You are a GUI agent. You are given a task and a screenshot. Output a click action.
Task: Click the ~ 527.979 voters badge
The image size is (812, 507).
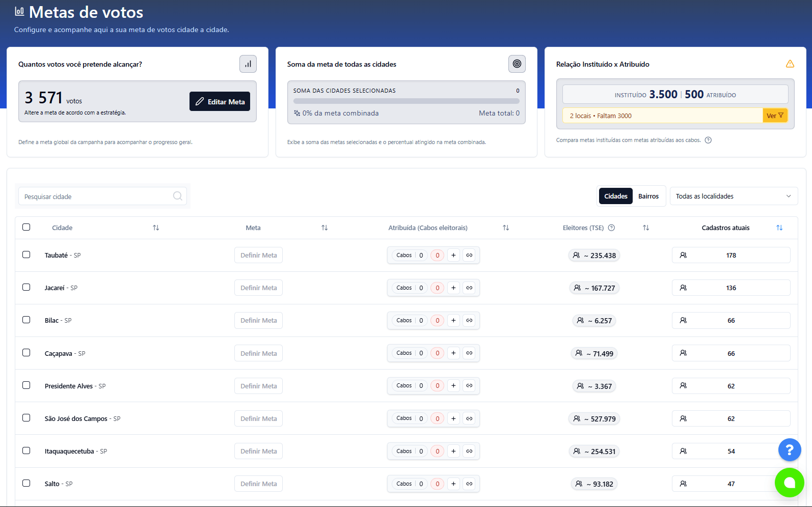594,418
